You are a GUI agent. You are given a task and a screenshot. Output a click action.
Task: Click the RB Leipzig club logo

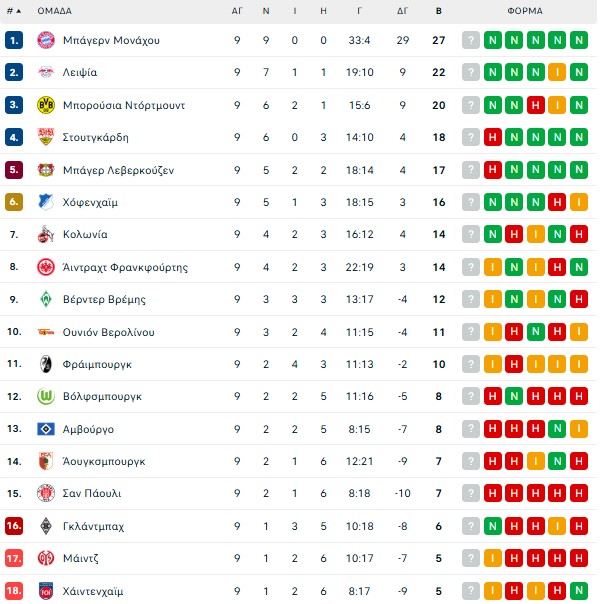pyautogui.click(x=45, y=73)
